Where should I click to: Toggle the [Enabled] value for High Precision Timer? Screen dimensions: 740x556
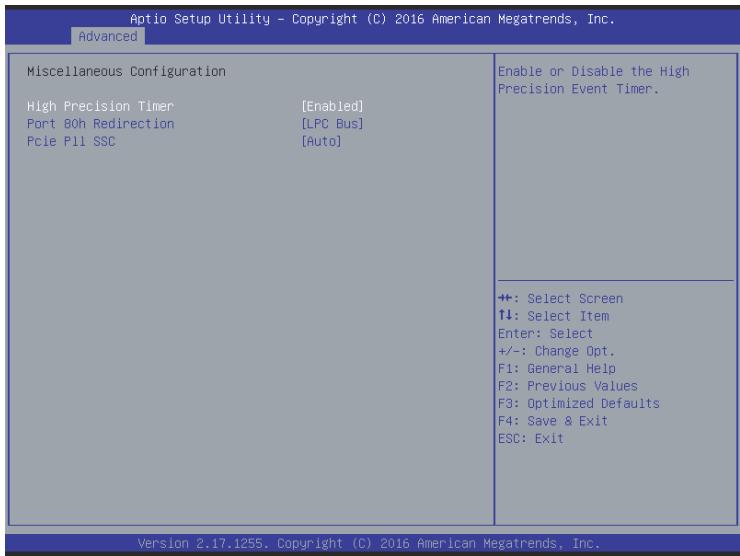[332, 106]
